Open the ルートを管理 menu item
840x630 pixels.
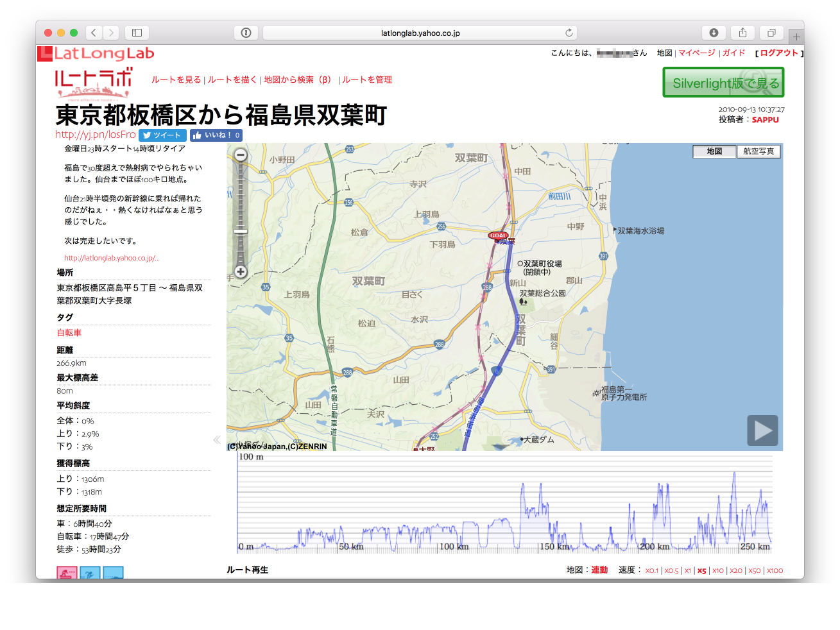pyautogui.click(x=367, y=80)
